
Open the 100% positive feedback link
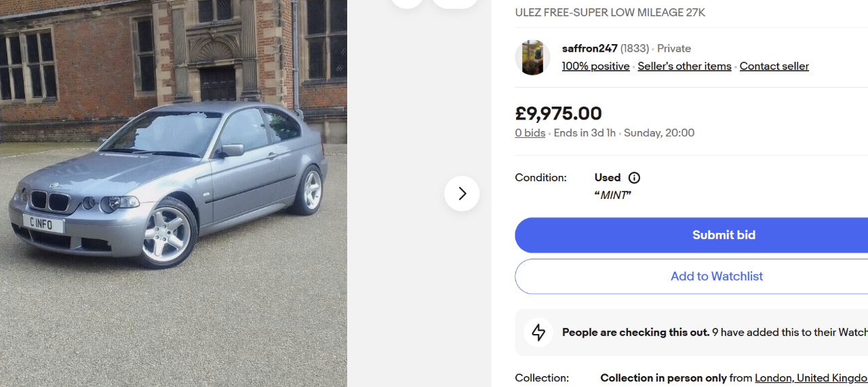coord(595,67)
